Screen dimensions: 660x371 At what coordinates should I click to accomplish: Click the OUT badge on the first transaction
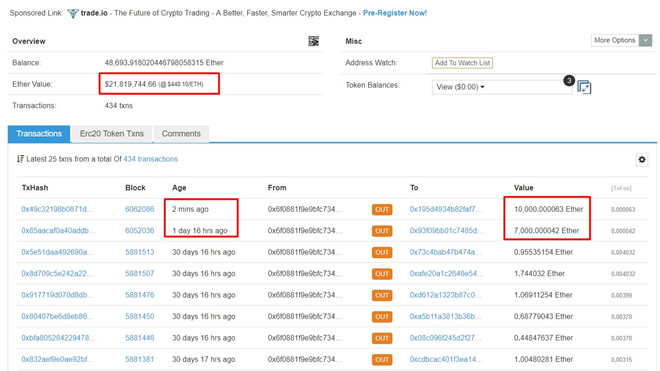click(x=382, y=210)
